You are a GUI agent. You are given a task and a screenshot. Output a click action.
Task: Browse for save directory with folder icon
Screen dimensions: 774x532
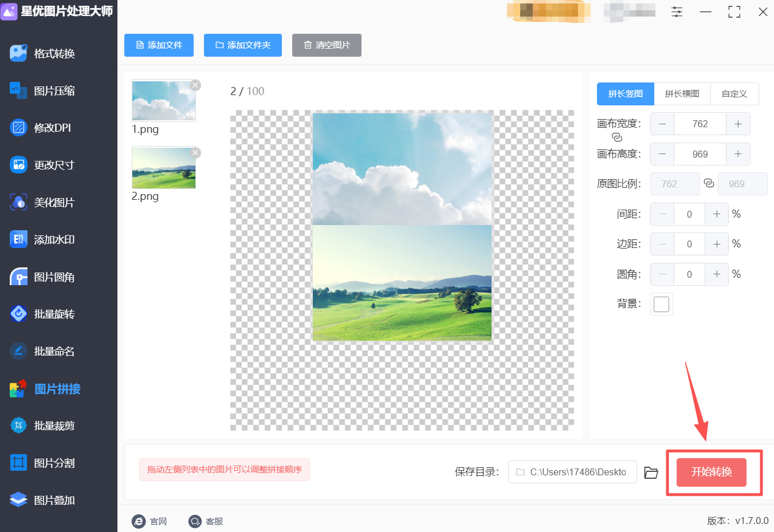[651, 472]
